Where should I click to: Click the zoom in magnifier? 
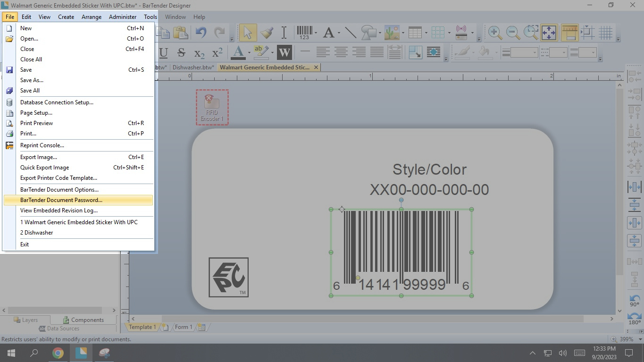click(x=494, y=33)
